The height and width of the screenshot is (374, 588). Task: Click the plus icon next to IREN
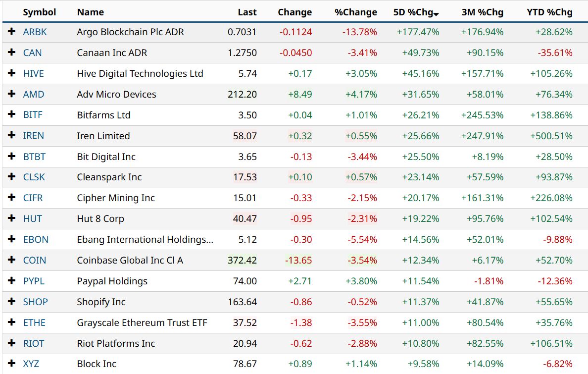(x=12, y=136)
